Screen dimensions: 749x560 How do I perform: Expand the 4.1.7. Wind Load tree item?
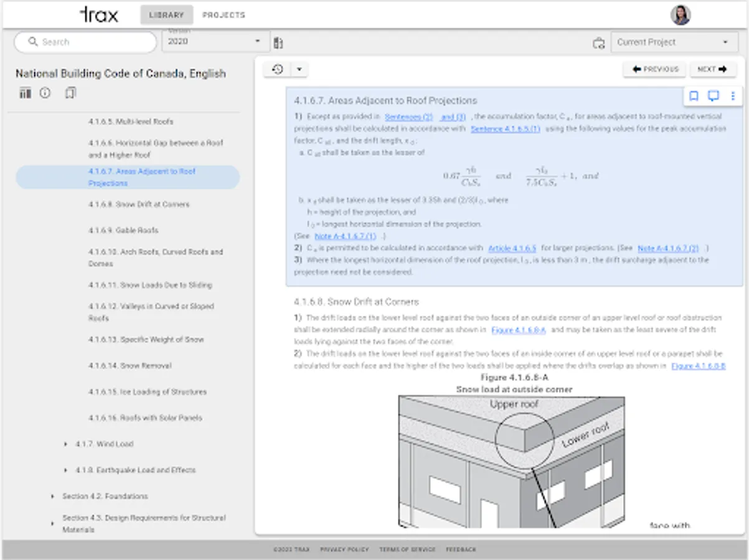pyautogui.click(x=65, y=444)
